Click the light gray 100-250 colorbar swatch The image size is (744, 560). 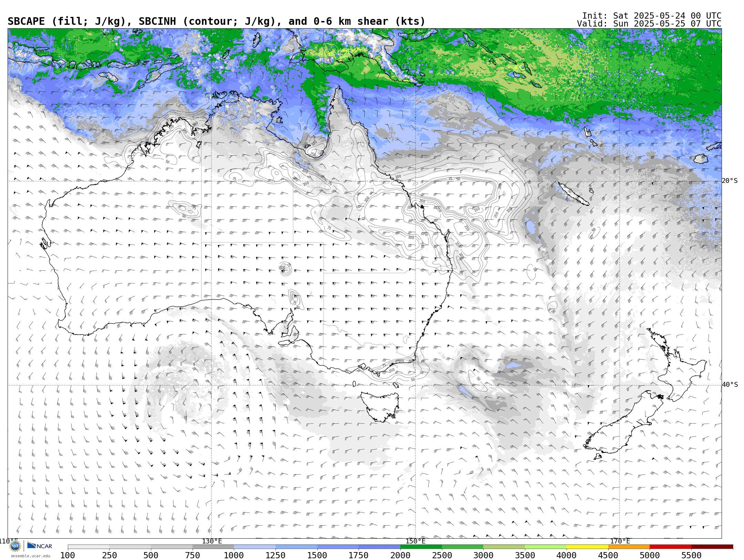pyautogui.click(x=89, y=547)
